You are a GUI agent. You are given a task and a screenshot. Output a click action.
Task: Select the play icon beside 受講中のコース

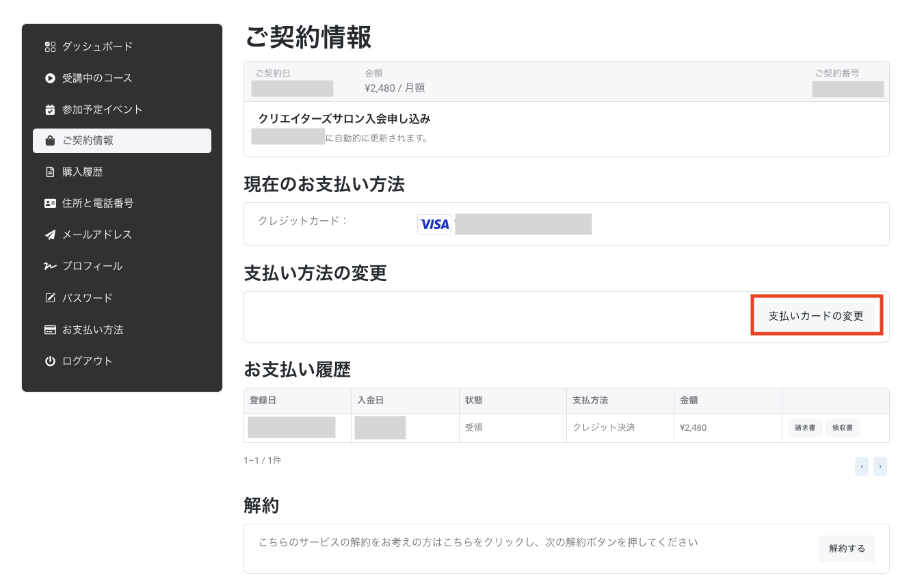(x=49, y=78)
